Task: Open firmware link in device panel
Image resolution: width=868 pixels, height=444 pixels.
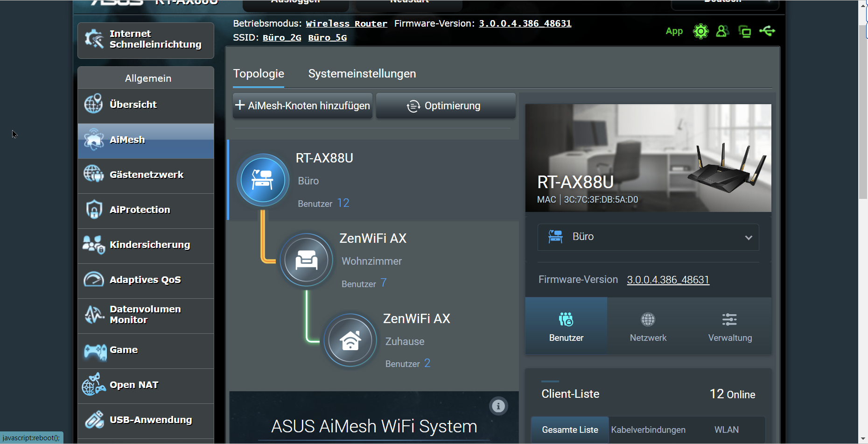Action: point(668,280)
